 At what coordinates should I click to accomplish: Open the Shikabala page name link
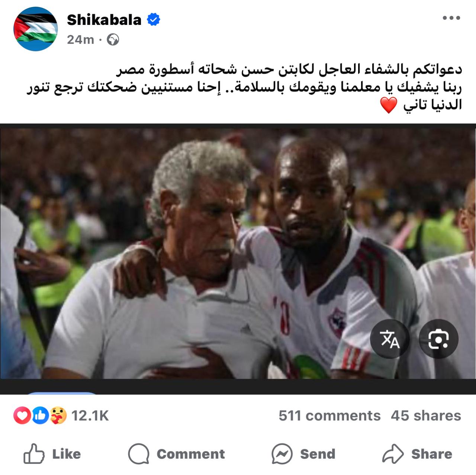coord(104,20)
